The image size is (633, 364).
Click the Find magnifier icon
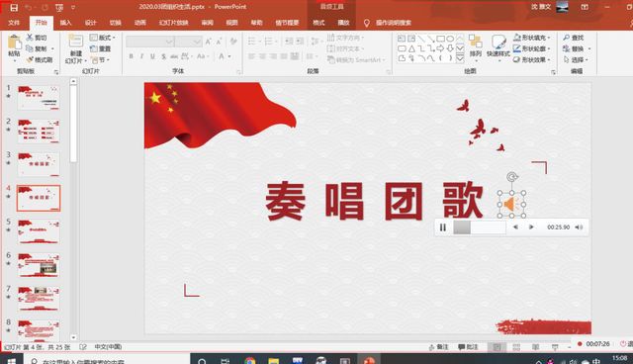[567, 38]
